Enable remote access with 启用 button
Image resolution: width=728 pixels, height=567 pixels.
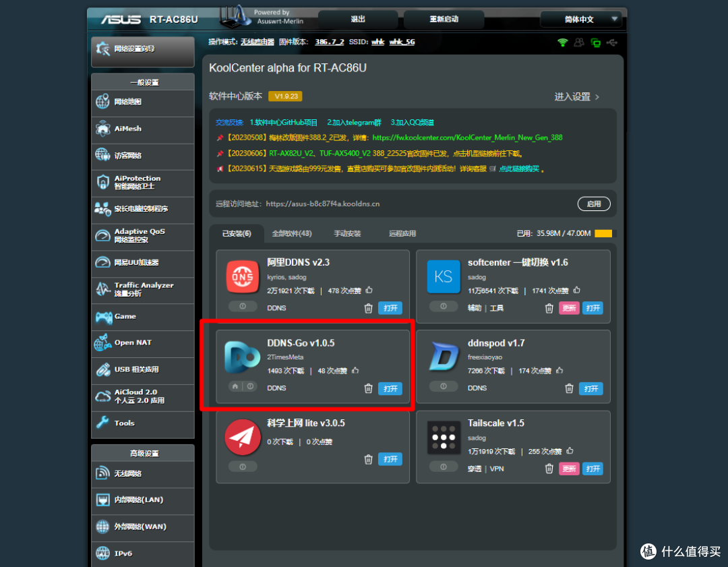click(594, 204)
